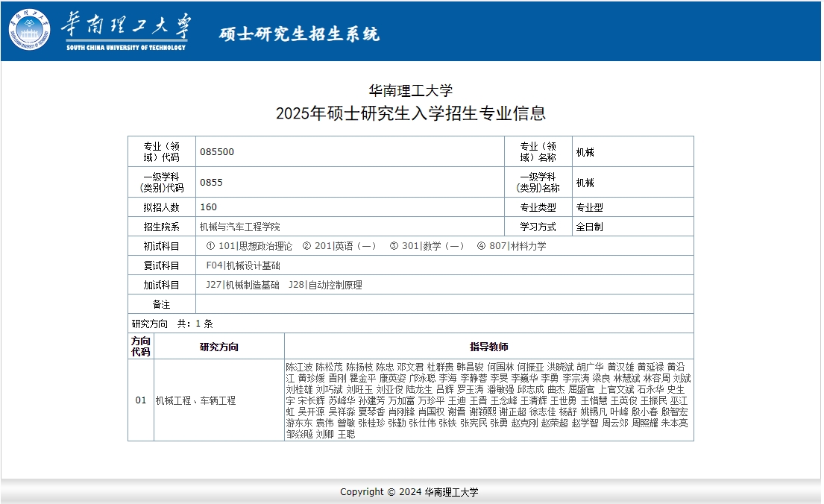The height and width of the screenshot is (504, 824).
Task: Click subject 807|材料力学
Action: pos(518,246)
